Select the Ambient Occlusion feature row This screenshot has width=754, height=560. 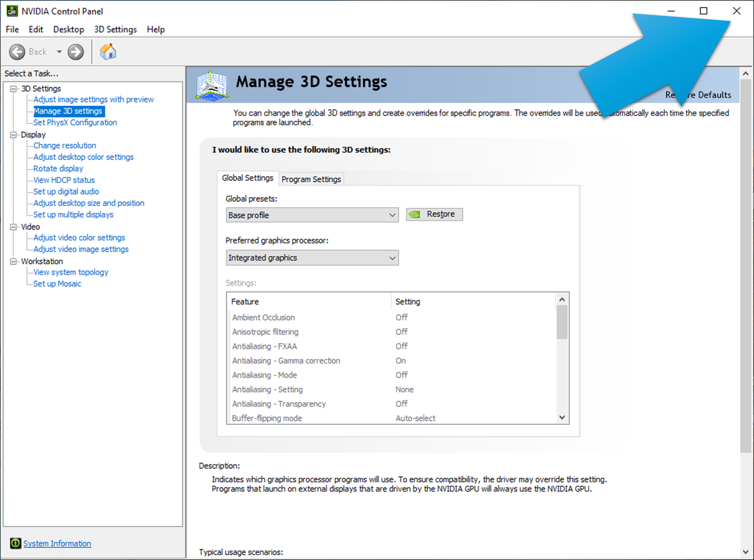coord(391,318)
